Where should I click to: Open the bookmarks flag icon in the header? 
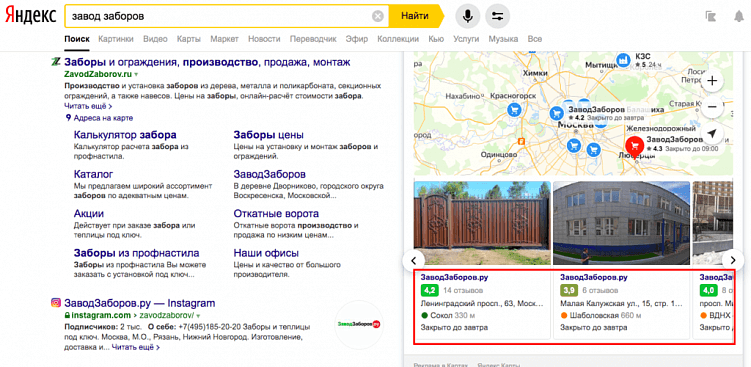(710, 16)
